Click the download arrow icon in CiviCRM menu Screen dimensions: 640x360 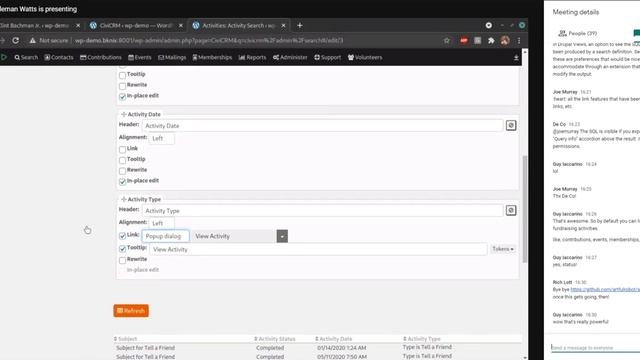click(x=516, y=58)
